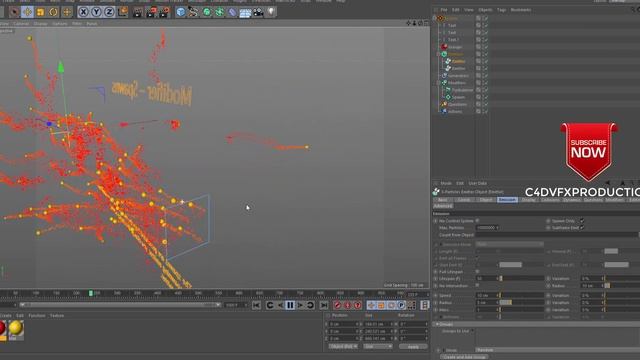Screen dimensions: 640x360
Task: Toggle the Full Lifespan checkbox
Action: [x=477, y=271]
